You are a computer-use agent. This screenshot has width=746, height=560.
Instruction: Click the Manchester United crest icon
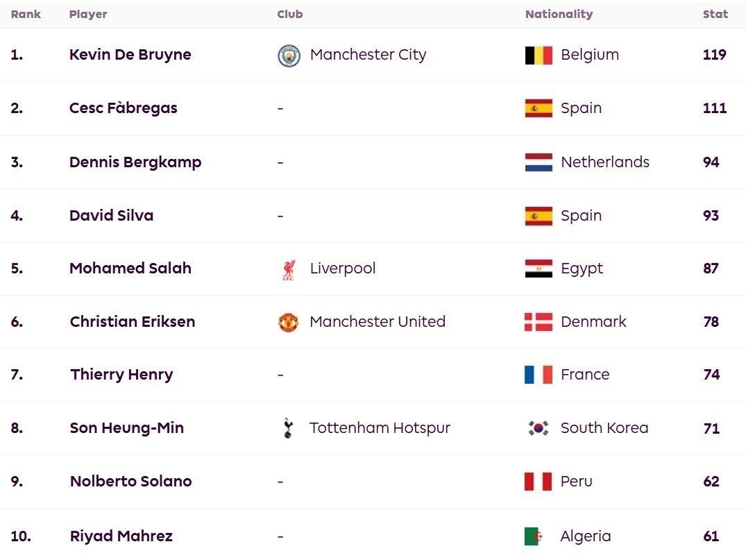tap(288, 322)
